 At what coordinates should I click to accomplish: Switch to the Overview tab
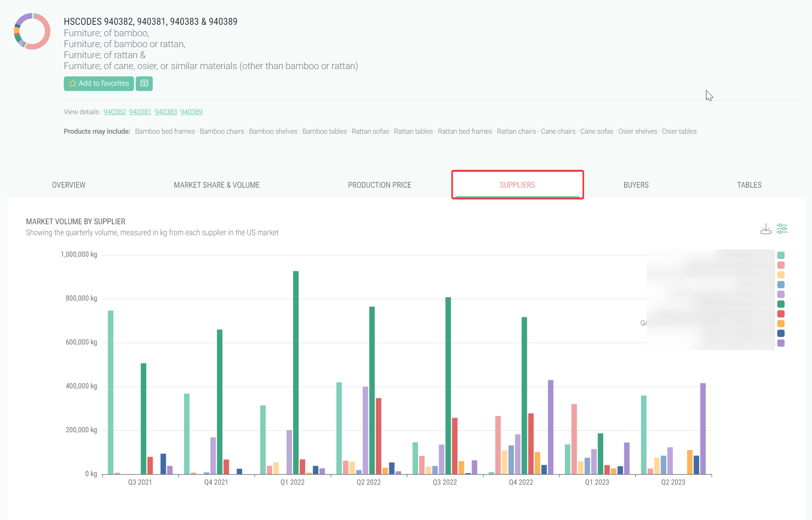(x=69, y=185)
